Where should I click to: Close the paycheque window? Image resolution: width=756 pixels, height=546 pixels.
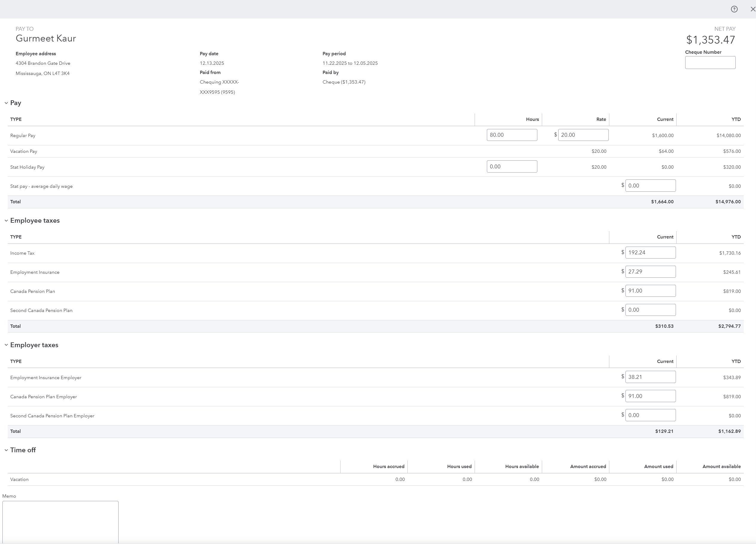pyautogui.click(x=752, y=9)
